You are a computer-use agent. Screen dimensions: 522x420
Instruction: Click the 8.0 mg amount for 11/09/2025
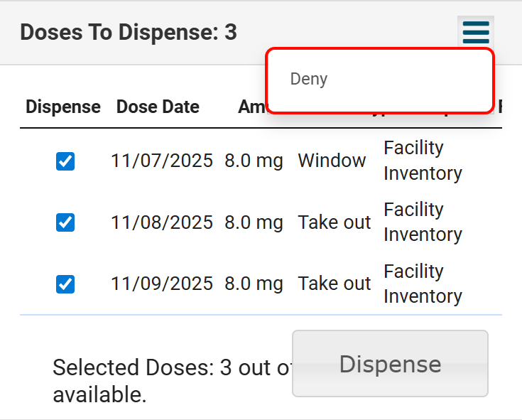[x=254, y=284]
